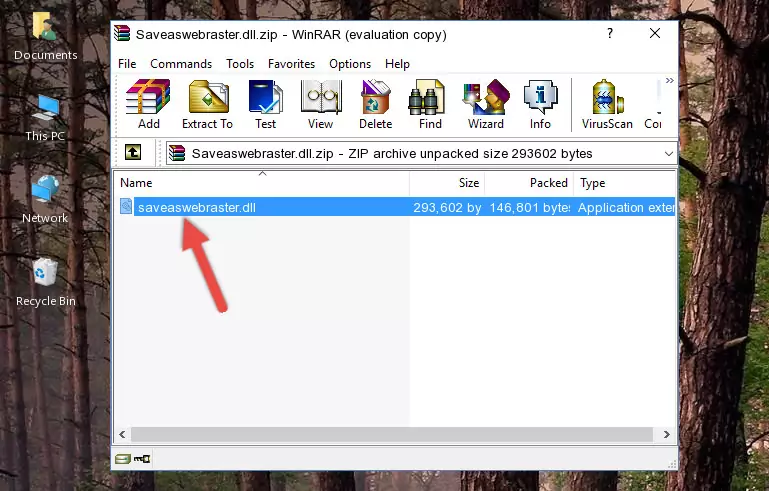Open the Help menu
Viewport: 769px width, 491px height.
[397, 64]
